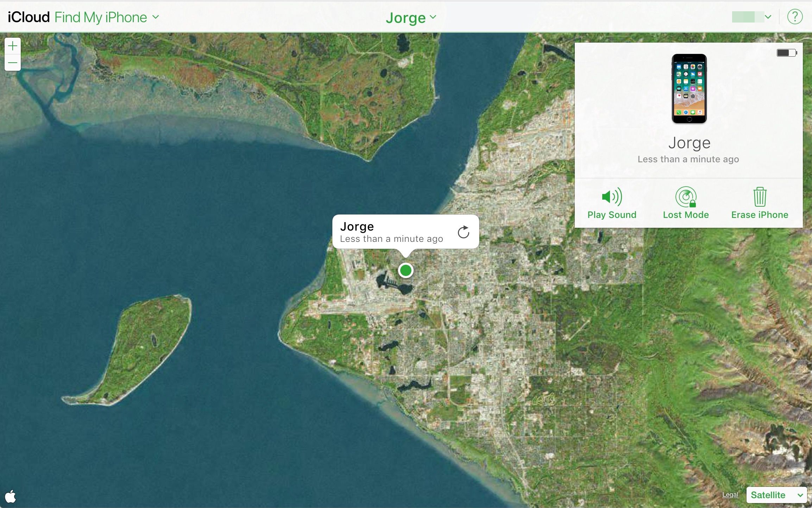Click zoom out button on map
The image size is (812, 508).
[13, 63]
